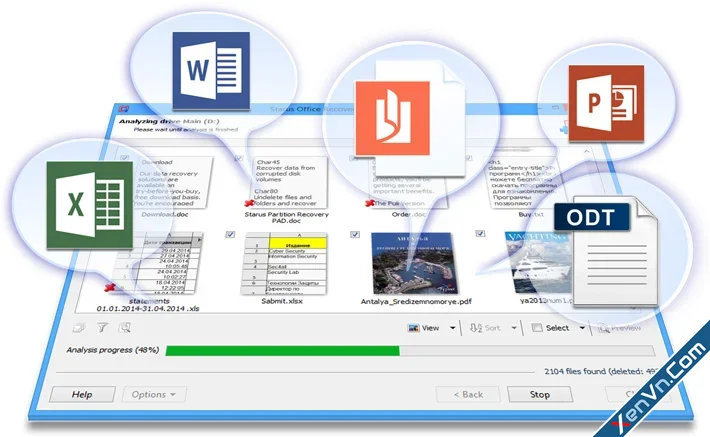710x437 pixels.
Task: Click the magnifier find-file toolbar icon
Action: [125, 327]
